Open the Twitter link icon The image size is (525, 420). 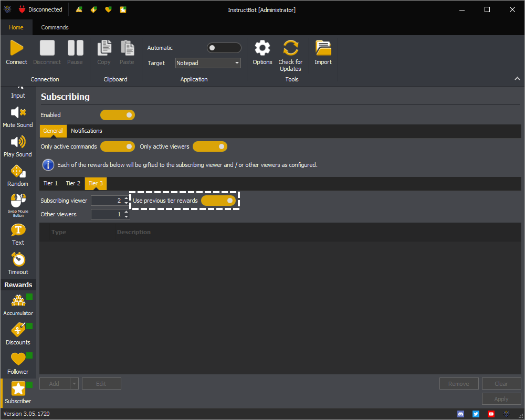pos(476,414)
